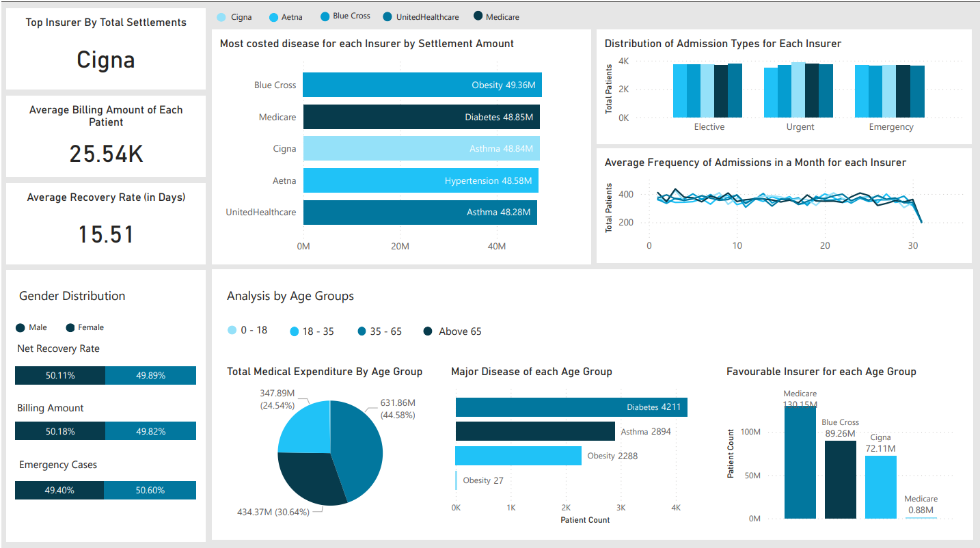Click 'Distribution of Admission Types' chart title
980x548 pixels.
tap(723, 44)
